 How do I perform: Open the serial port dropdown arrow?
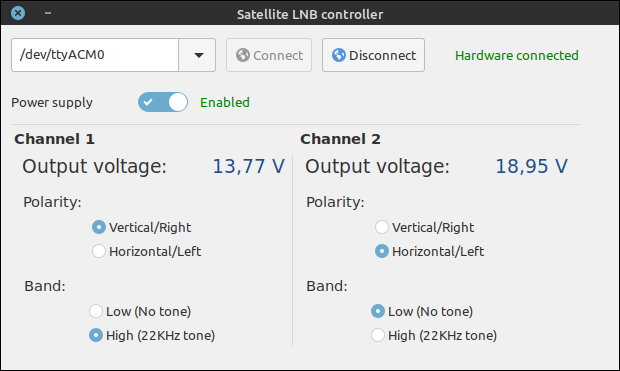coord(197,55)
